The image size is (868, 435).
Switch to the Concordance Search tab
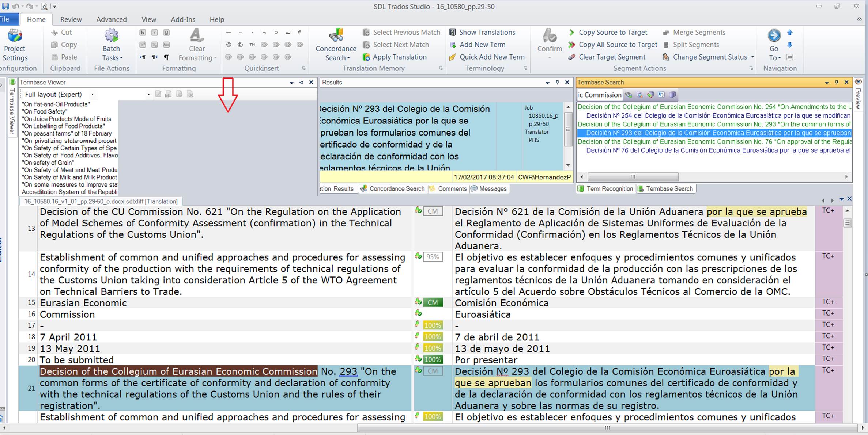393,188
